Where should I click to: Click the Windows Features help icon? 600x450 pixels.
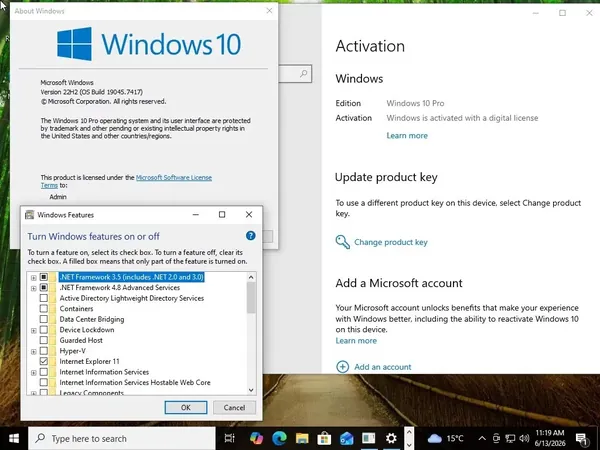coord(251,236)
